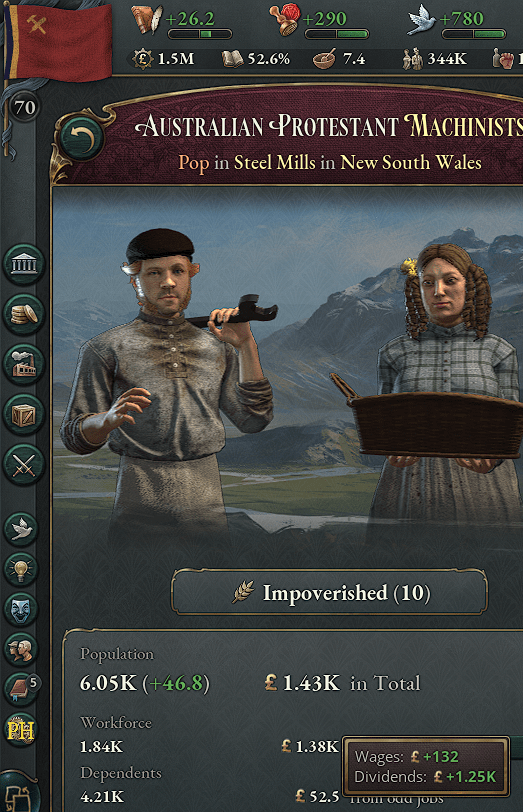Viewport: 523px width, 812px height.
Task: Open the Culture mask icon
Action: pyautogui.click(x=21, y=609)
